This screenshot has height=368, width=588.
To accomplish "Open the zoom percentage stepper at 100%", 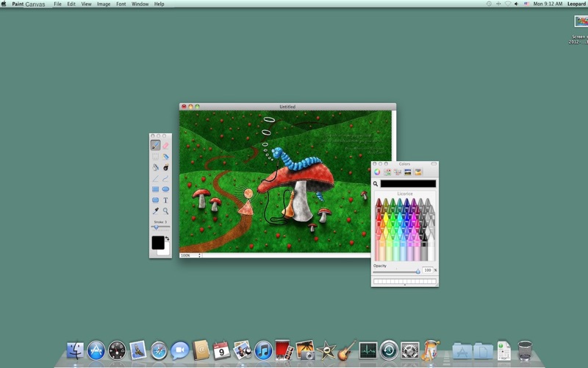I will coord(199,255).
